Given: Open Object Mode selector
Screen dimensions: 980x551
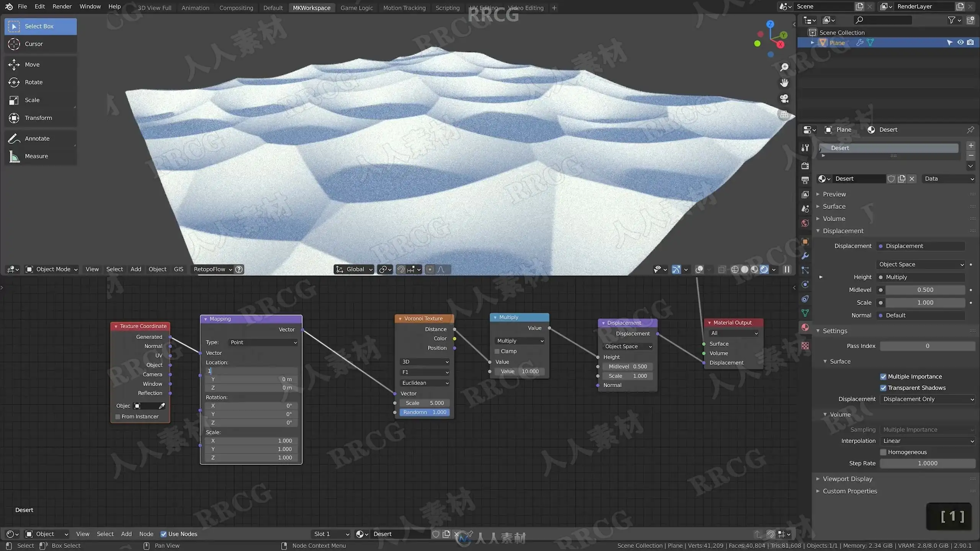Looking at the screenshot, I should point(52,269).
